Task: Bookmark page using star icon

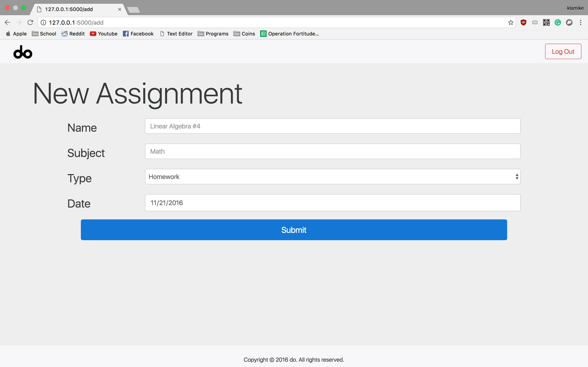Action: [x=510, y=23]
